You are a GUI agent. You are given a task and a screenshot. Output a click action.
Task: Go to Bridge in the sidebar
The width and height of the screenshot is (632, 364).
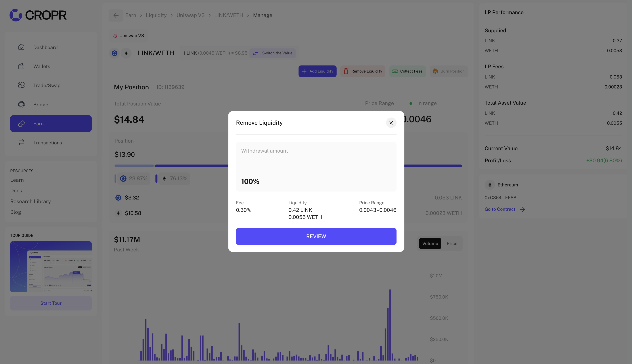[x=51, y=105]
